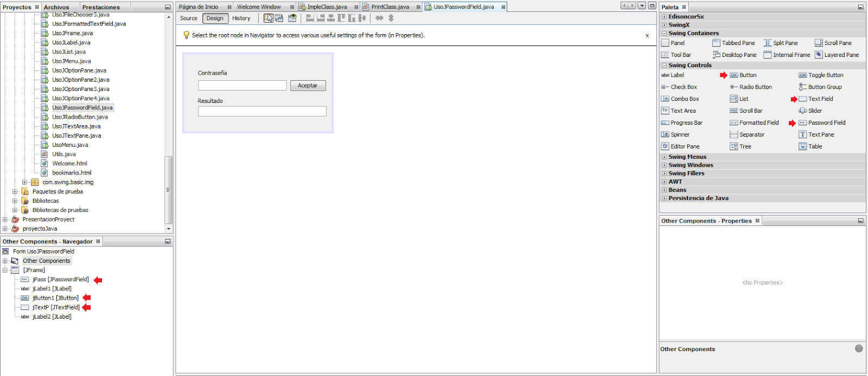Toggle the horizontal resizability arrow
Image resolution: width=868 pixels, height=376 pixels.
[x=379, y=18]
